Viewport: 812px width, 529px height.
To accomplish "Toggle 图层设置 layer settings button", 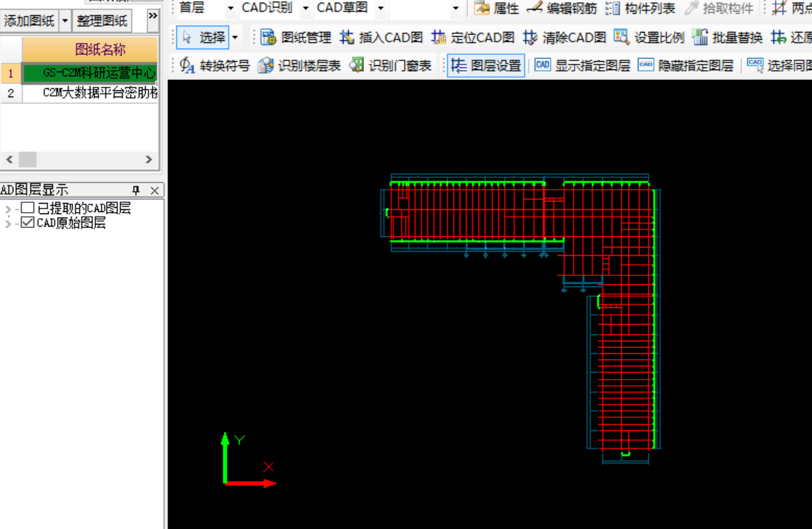I will (x=486, y=65).
